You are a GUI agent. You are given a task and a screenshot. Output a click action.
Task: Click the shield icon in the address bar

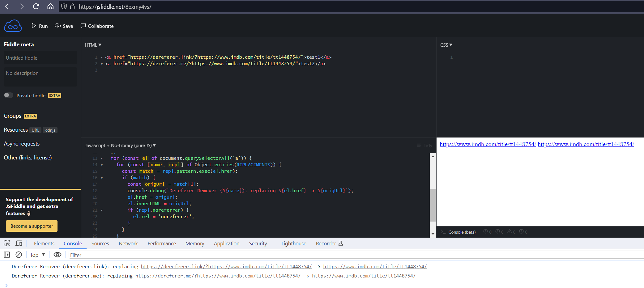pos(64,6)
